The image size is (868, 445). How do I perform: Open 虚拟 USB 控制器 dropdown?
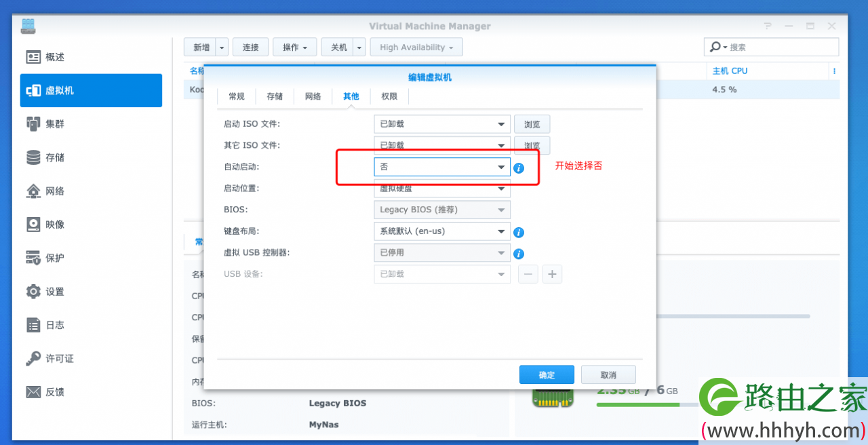coord(442,252)
